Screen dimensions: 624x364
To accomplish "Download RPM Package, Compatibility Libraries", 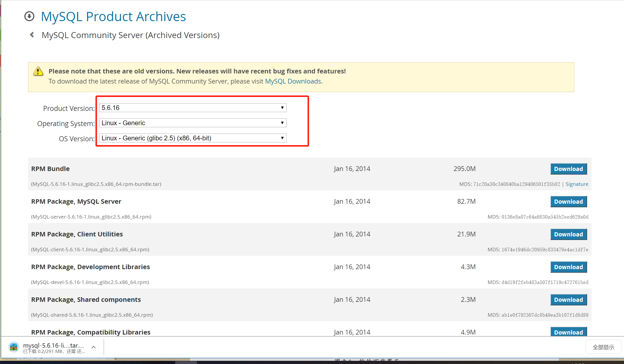I will [x=568, y=332].
